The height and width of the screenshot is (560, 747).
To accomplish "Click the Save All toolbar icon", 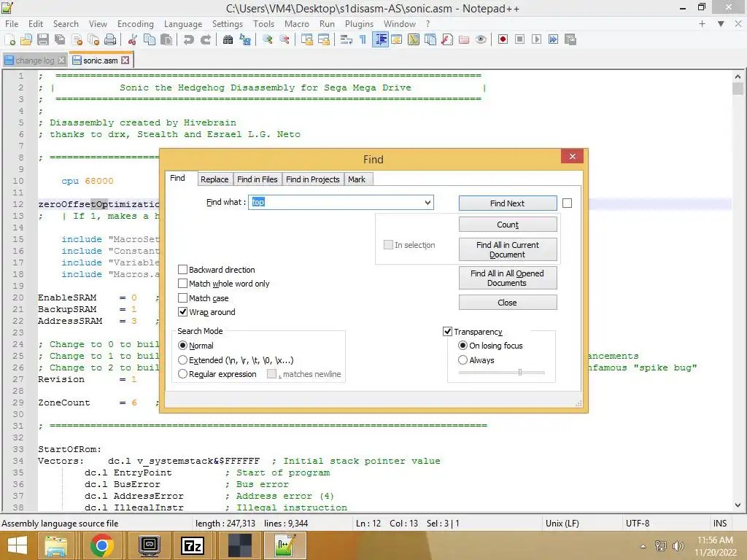I will click(60, 39).
